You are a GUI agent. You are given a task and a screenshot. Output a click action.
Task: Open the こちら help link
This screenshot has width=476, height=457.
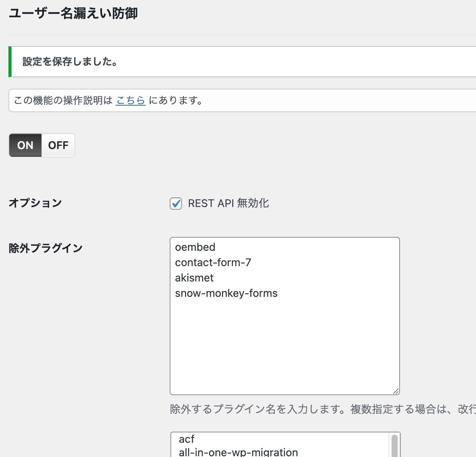[130, 100]
